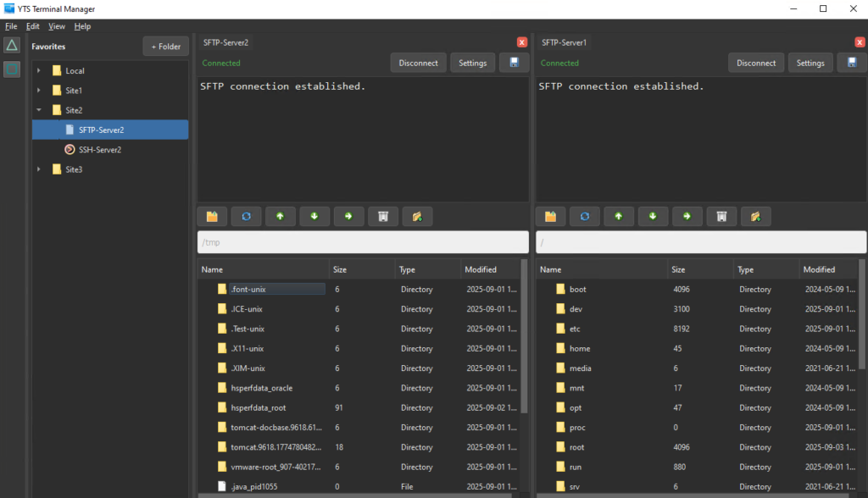The height and width of the screenshot is (498, 868).
Task: Click the refresh icon in SFTP-Server2 toolbar
Action: point(246,217)
